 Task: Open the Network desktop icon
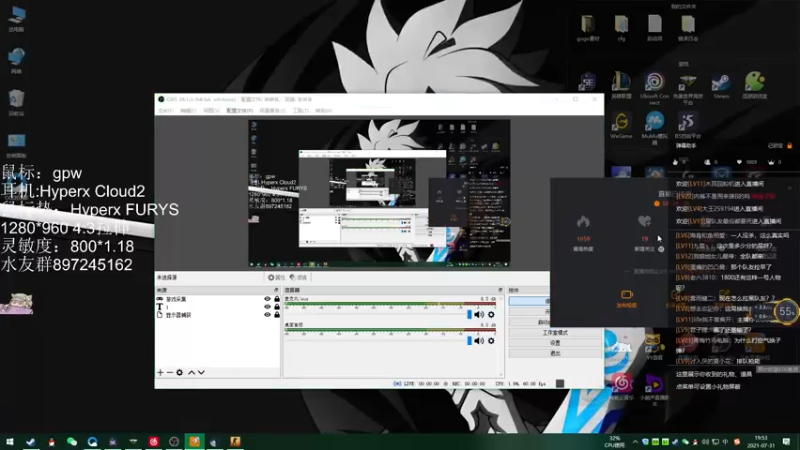pos(16,61)
